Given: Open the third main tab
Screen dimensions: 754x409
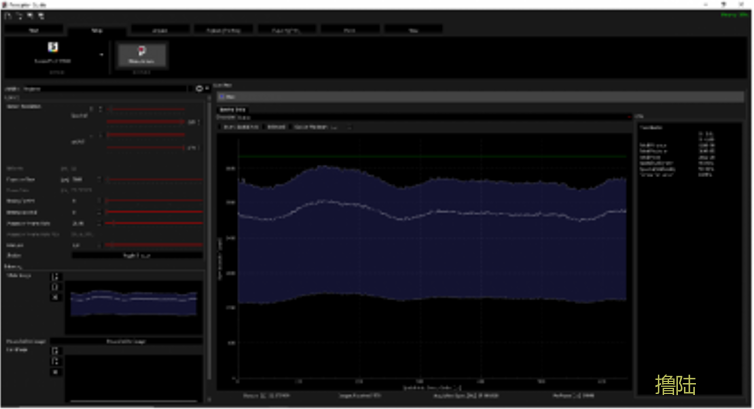Looking at the screenshot, I should point(160,30).
